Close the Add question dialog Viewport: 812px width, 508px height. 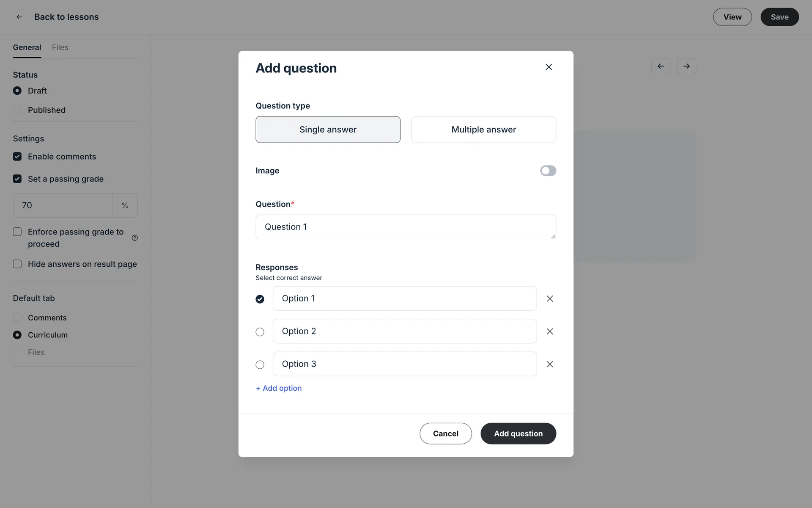549,67
